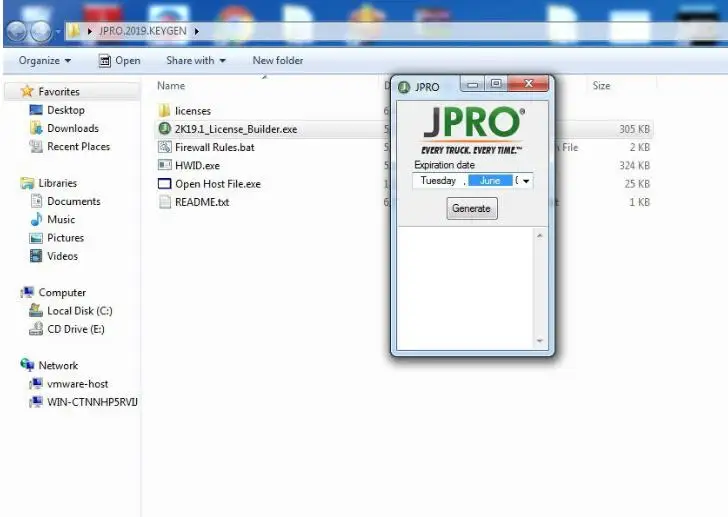Select the README.txt file icon

point(164,202)
